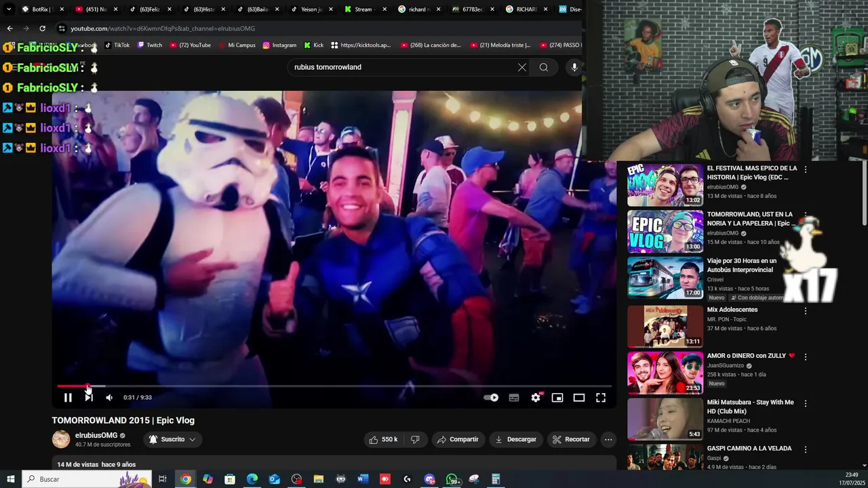868x488 pixels.
Task: Activate voice search microphone
Action: pos(574,67)
